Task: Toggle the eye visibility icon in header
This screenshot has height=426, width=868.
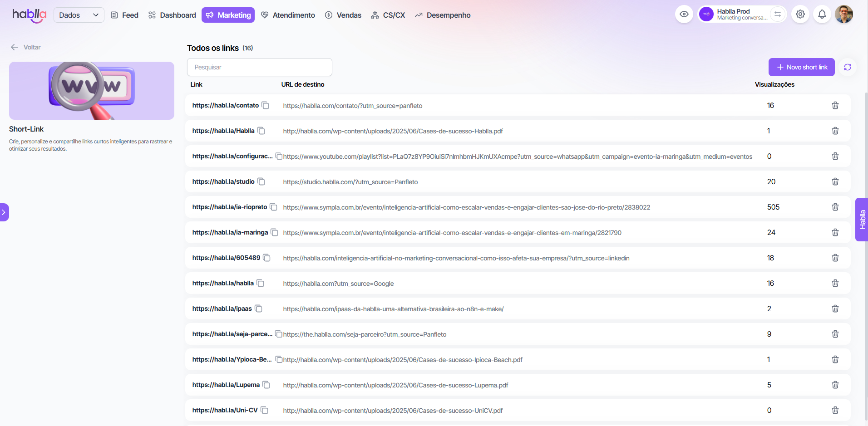Action: click(684, 15)
